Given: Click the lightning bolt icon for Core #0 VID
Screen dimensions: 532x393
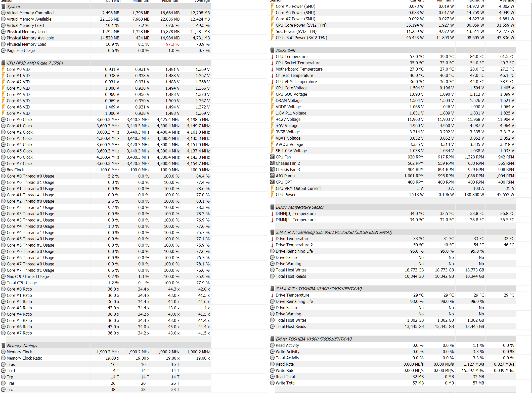Looking at the screenshot, I should tap(3, 69).
